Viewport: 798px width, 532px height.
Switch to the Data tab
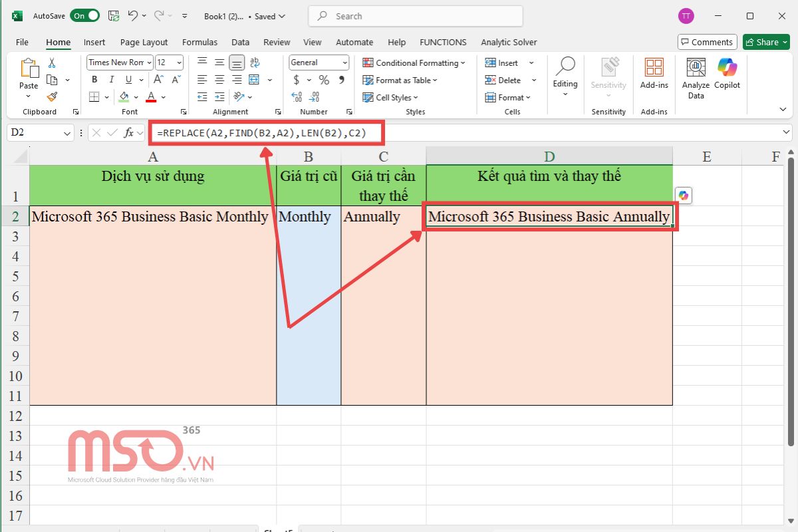click(x=241, y=42)
